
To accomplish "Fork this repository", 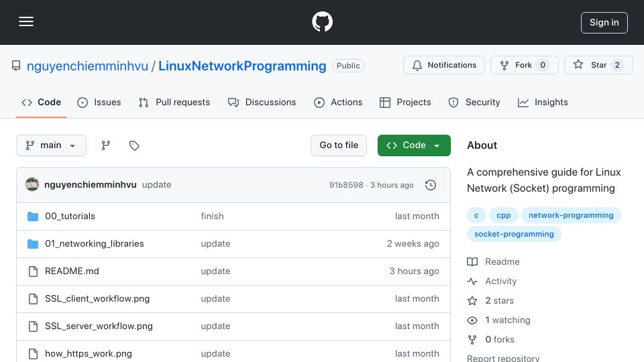I will click(x=525, y=65).
